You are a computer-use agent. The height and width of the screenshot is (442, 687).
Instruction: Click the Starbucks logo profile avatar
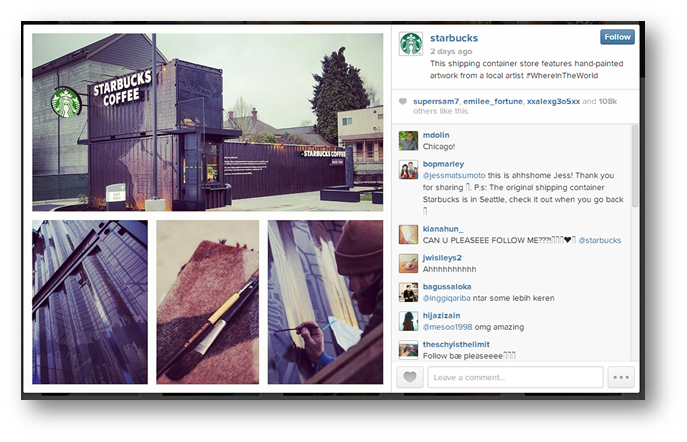coord(411,44)
